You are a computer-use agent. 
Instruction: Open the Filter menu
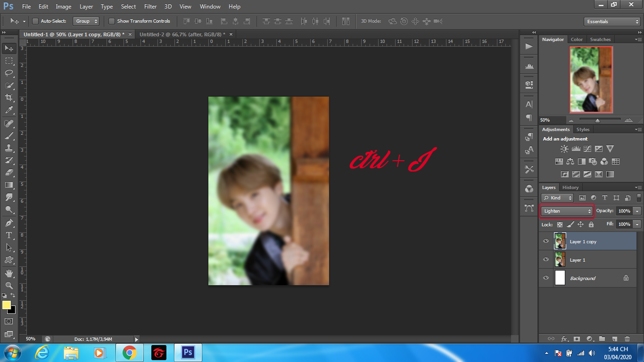(150, 7)
